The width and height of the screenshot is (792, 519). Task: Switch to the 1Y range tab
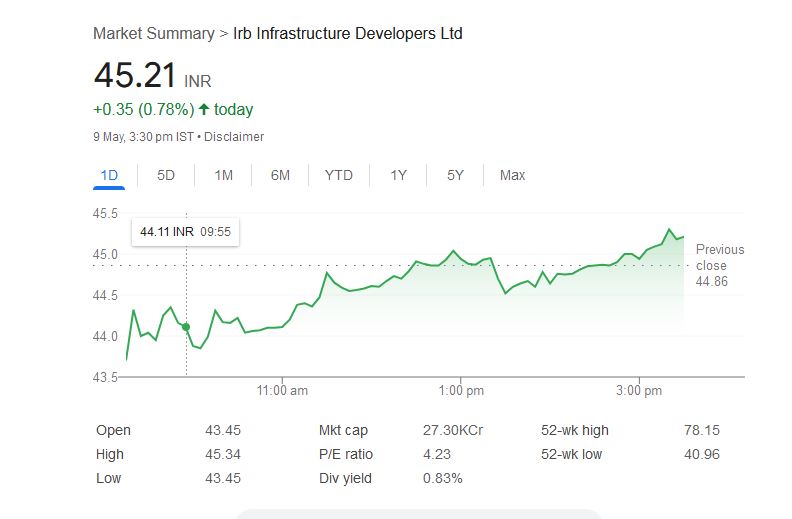(x=398, y=175)
